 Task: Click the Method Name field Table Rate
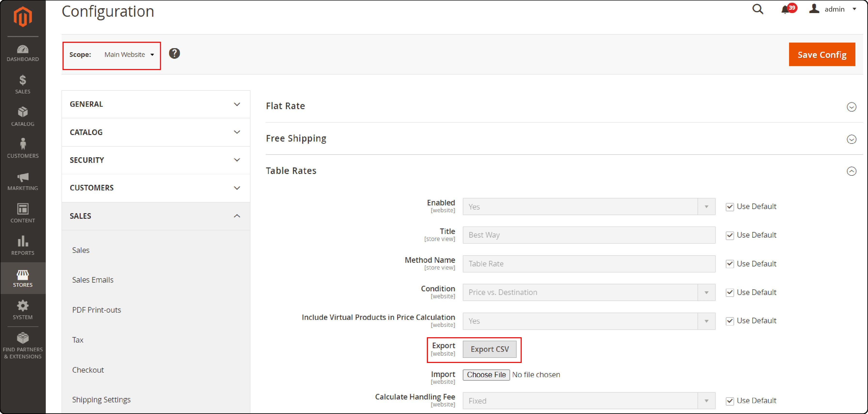589,264
